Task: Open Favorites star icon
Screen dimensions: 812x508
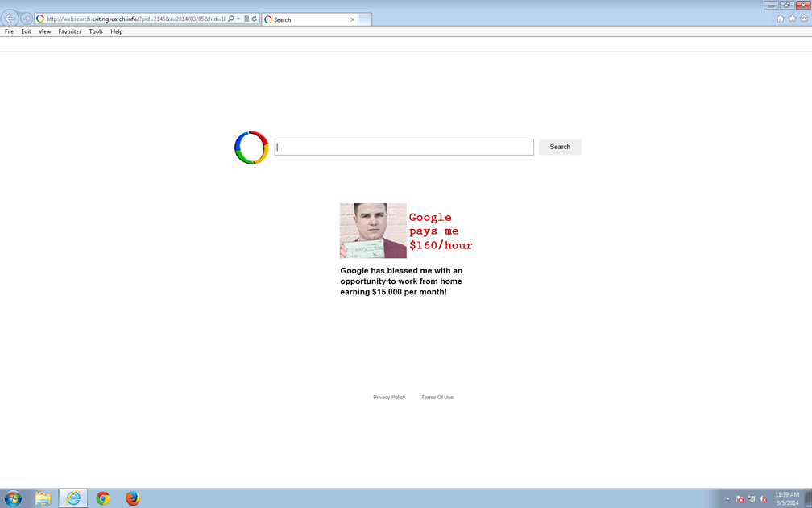Action: [x=792, y=19]
